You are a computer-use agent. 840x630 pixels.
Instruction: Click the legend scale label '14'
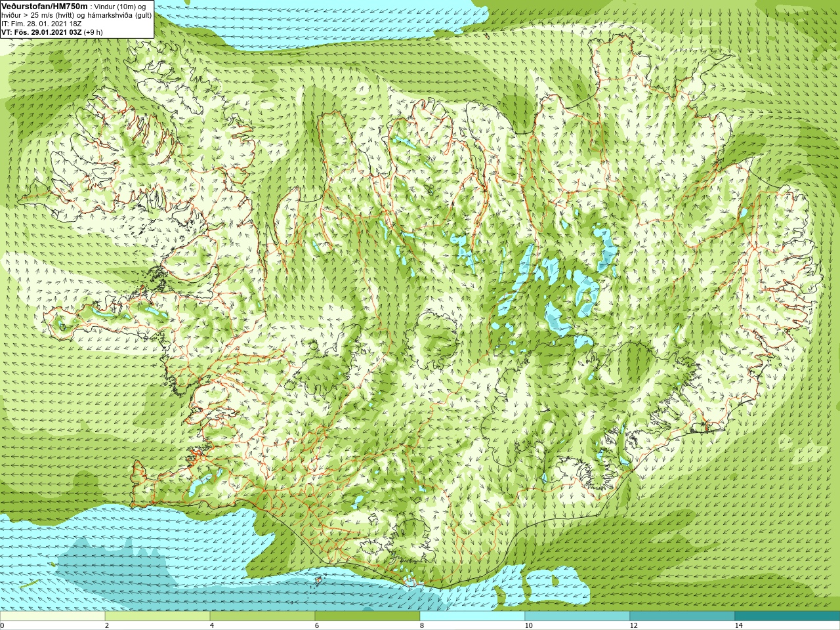[738, 625]
